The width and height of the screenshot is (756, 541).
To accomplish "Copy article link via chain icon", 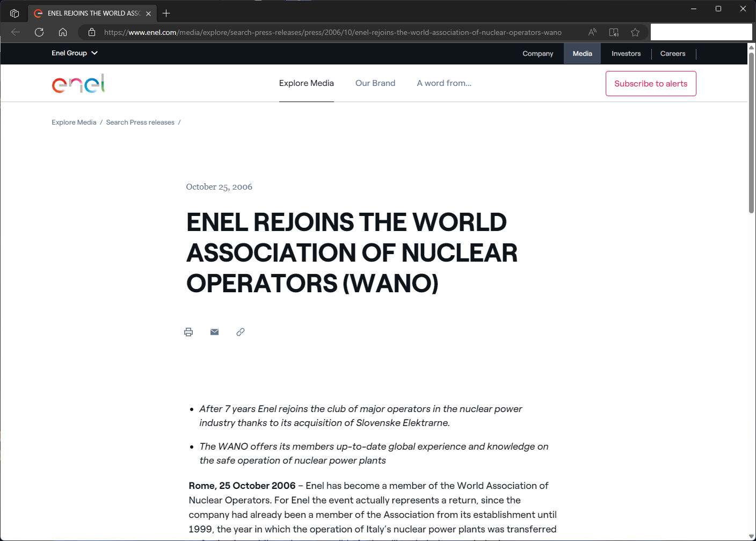I will (241, 332).
